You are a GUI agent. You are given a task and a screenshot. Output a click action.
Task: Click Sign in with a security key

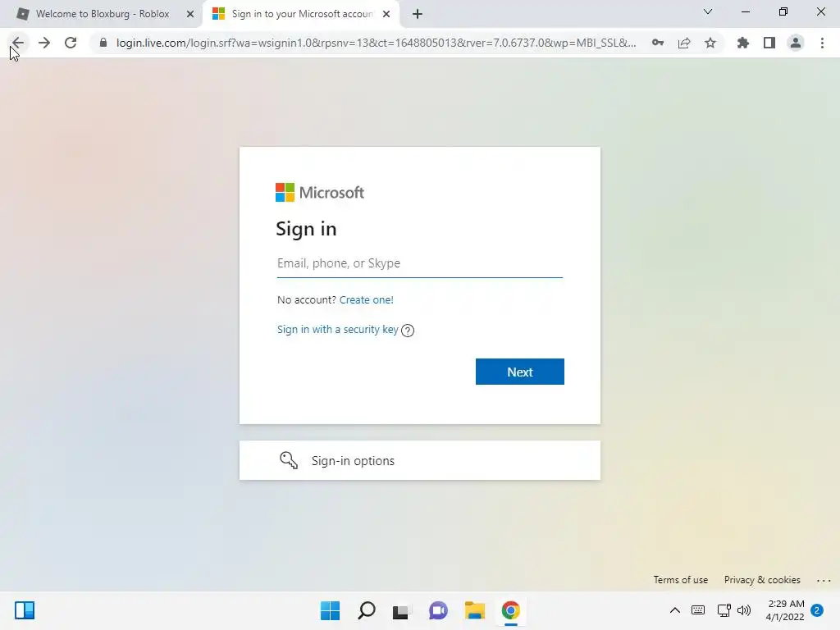[337, 330]
